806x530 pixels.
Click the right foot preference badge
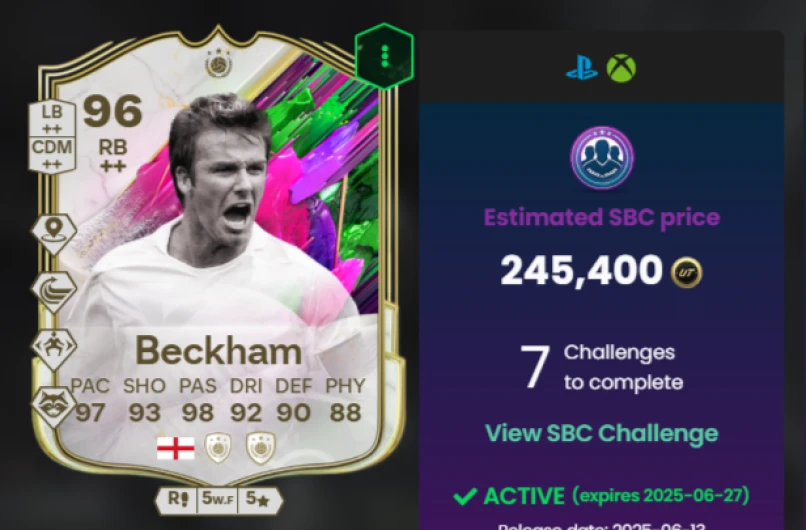tap(178, 499)
